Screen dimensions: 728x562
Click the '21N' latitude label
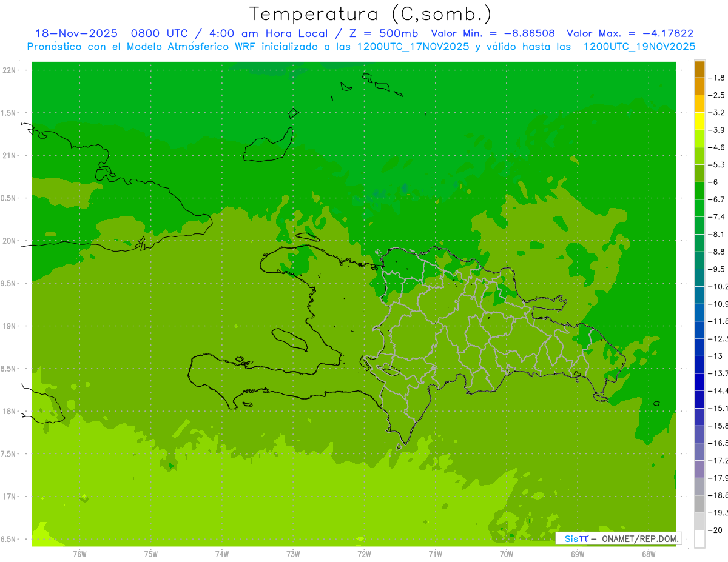click(8, 155)
